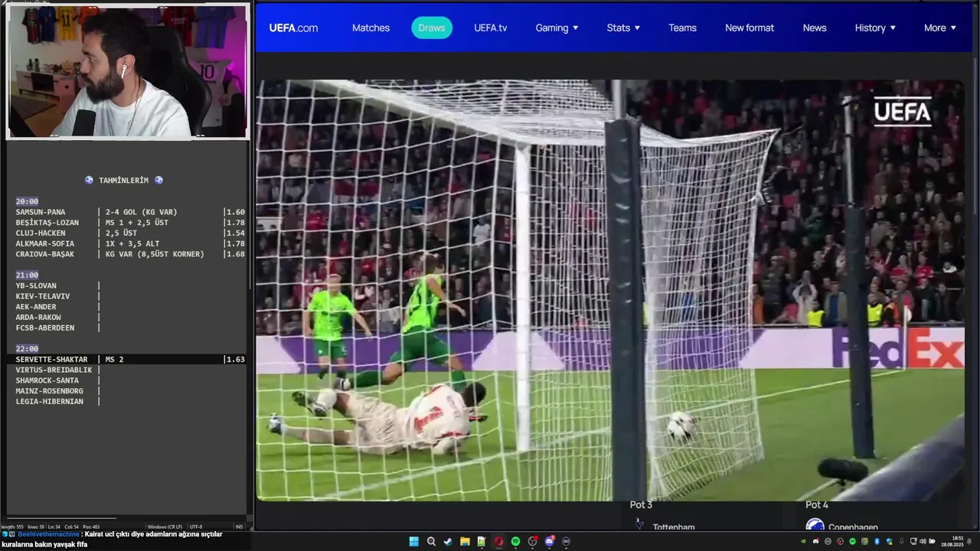Open Windows notification bell
The height and width of the screenshot is (551, 980).
(969, 541)
